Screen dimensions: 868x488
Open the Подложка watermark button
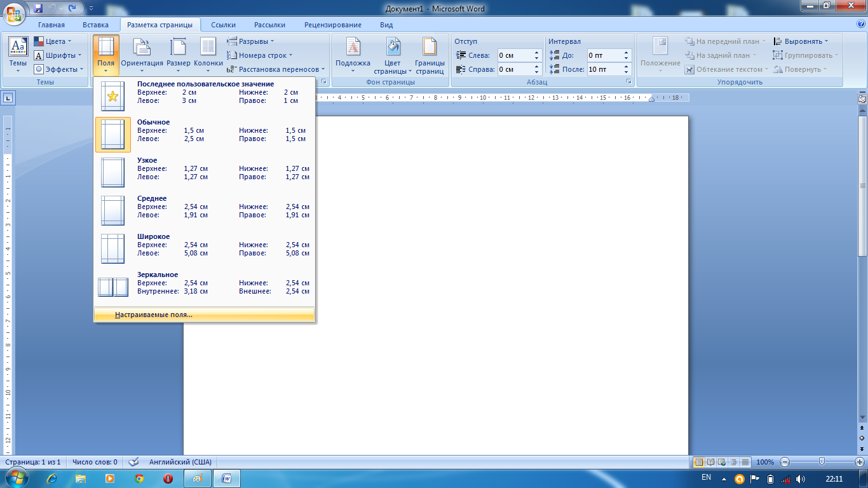point(353,55)
